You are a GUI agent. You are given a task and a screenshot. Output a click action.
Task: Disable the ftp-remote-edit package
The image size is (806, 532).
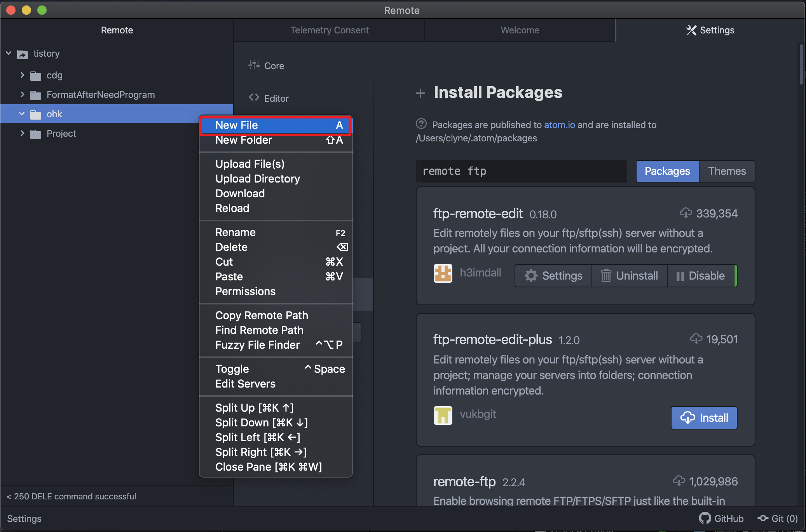(x=701, y=276)
